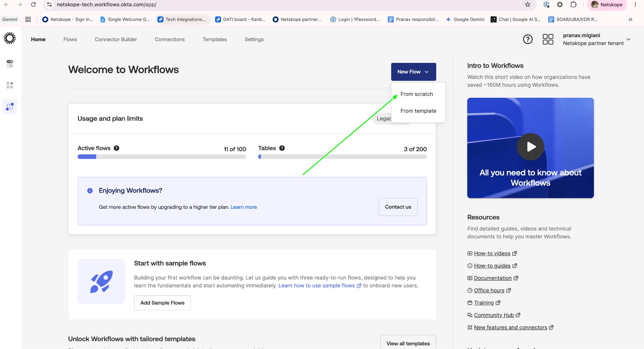
Task: Open the Netskope - Sign In bookmark
Action: click(x=68, y=19)
